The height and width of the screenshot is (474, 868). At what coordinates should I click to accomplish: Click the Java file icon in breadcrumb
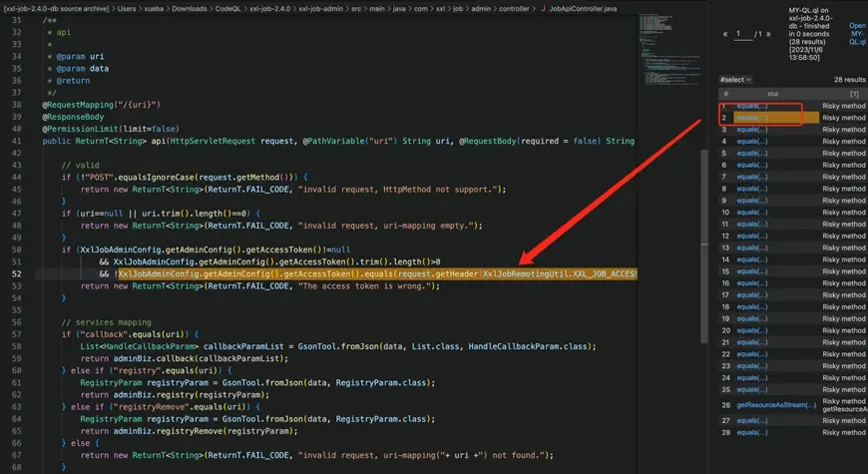543,9
